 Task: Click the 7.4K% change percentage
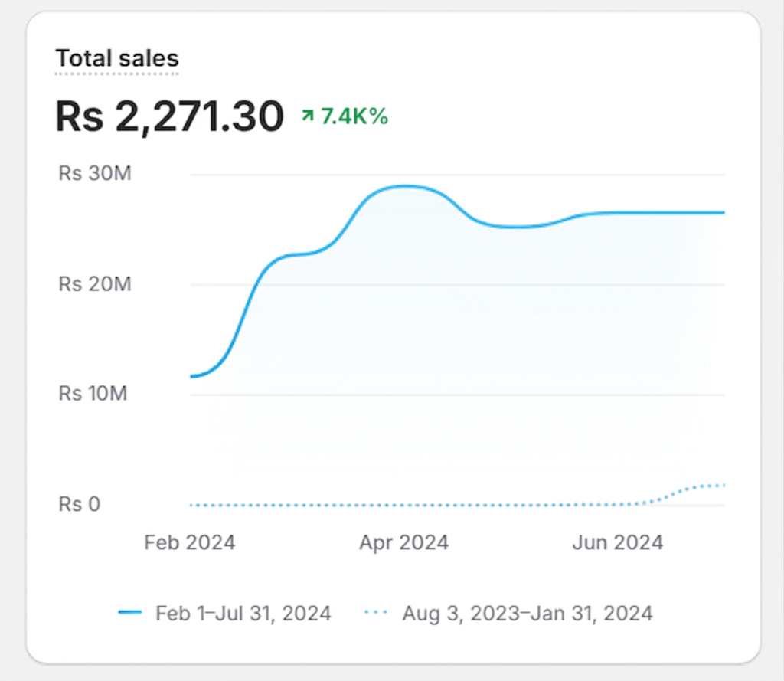pyautogui.click(x=354, y=116)
